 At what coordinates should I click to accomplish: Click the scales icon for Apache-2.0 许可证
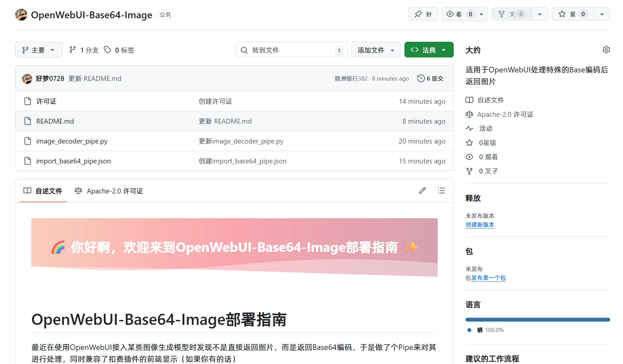tap(469, 114)
